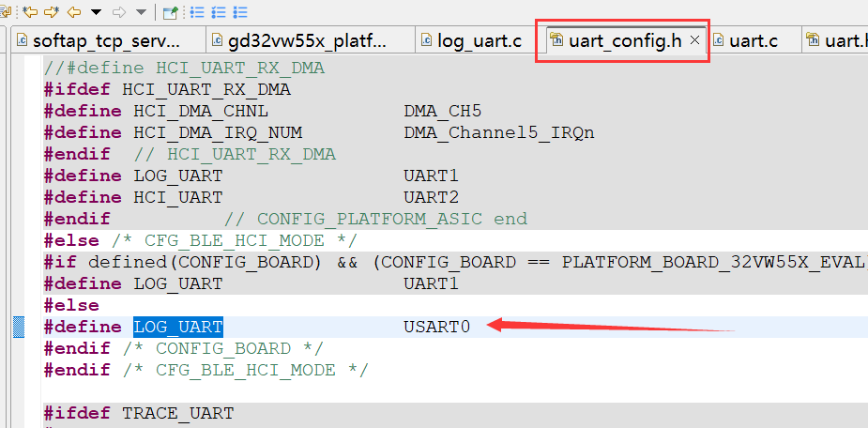Switch to uart.c editor tab

(753, 40)
